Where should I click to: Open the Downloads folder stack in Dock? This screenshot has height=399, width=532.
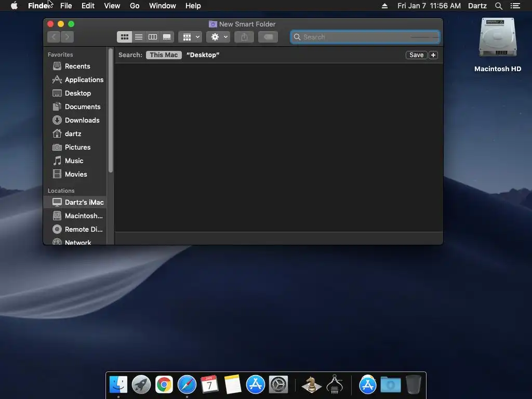pos(391,385)
